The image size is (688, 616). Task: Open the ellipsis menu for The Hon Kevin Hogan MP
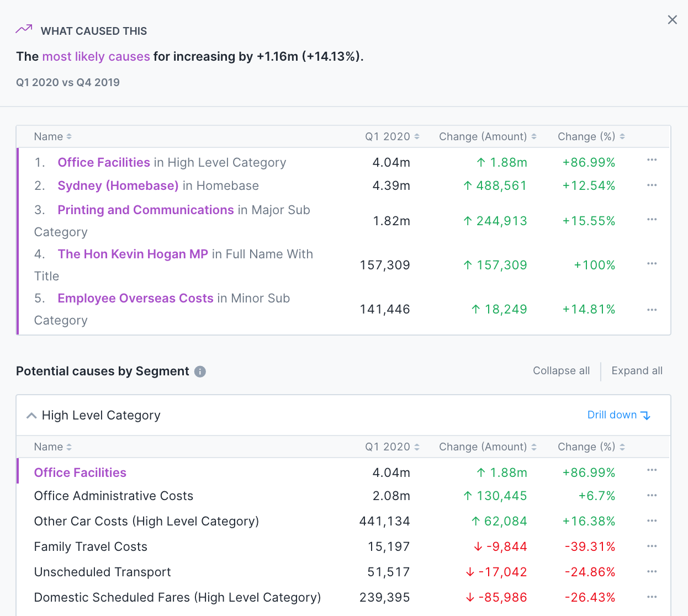click(652, 264)
